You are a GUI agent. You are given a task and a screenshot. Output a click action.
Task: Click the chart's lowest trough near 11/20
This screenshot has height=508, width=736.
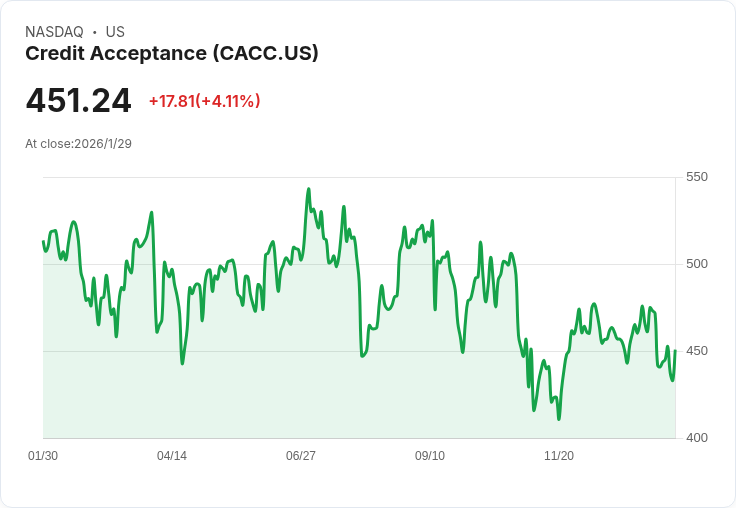click(x=559, y=419)
